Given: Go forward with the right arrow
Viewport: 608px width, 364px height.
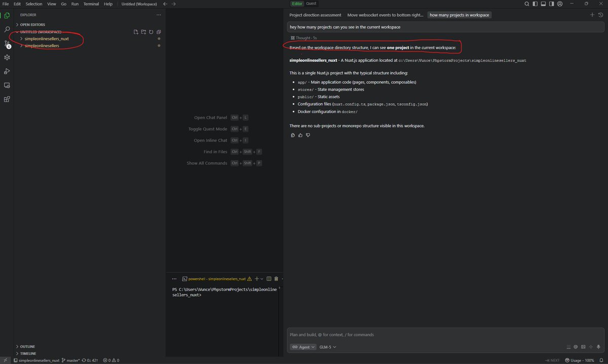Looking at the screenshot, I should point(174,4).
